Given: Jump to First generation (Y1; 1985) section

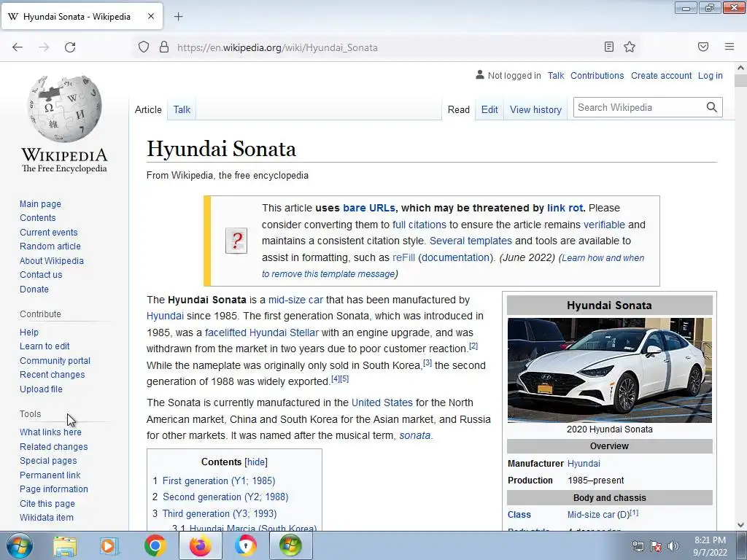Looking at the screenshot, I should point(219,481).
